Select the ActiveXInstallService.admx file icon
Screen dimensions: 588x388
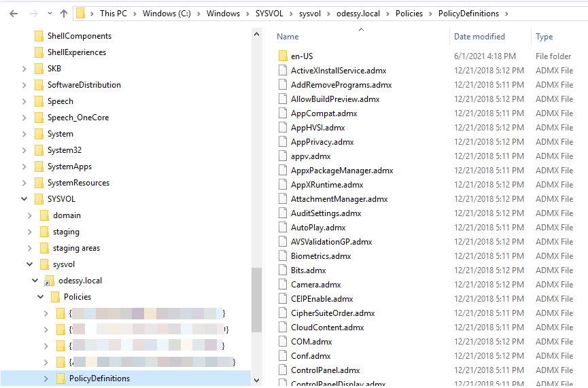283,71
